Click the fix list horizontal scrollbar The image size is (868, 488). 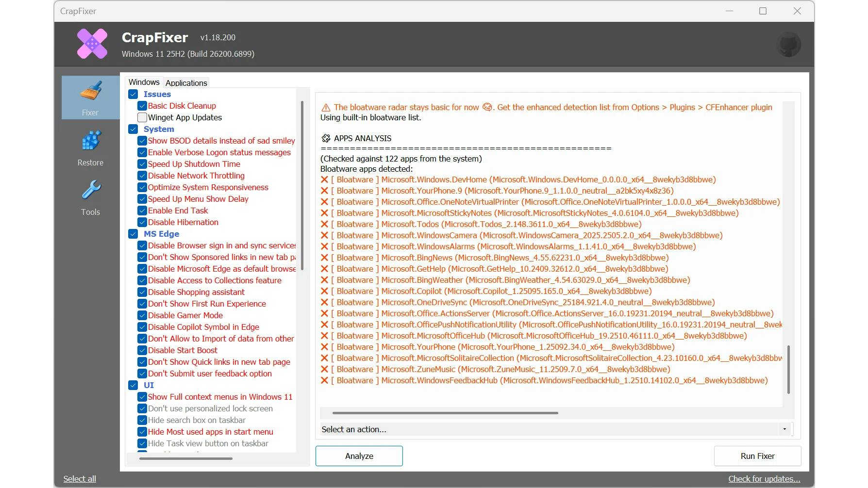186,458
